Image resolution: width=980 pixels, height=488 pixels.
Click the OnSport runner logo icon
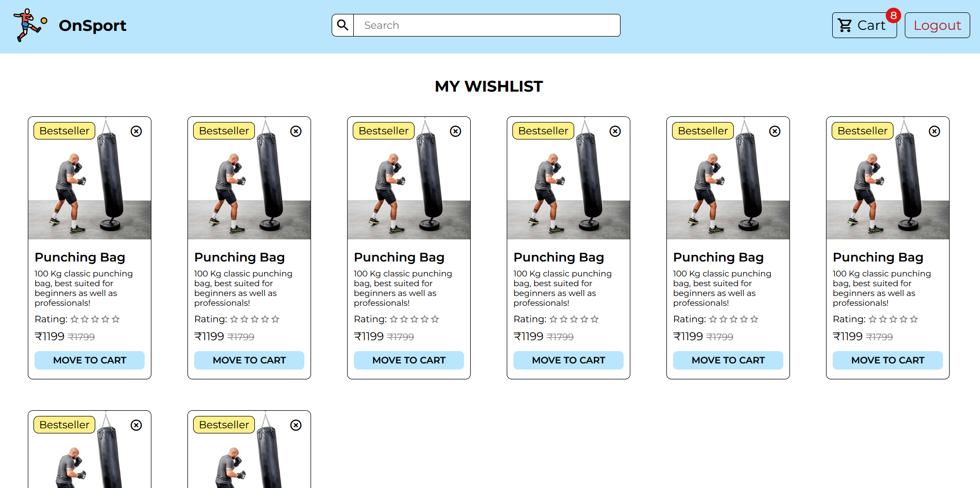30,25
